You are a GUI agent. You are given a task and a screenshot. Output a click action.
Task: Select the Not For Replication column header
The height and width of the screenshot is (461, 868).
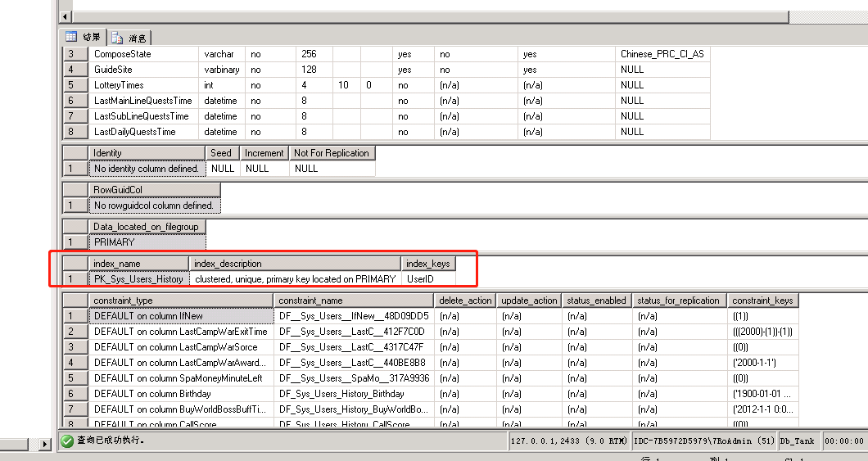click(x=332, y=153)
